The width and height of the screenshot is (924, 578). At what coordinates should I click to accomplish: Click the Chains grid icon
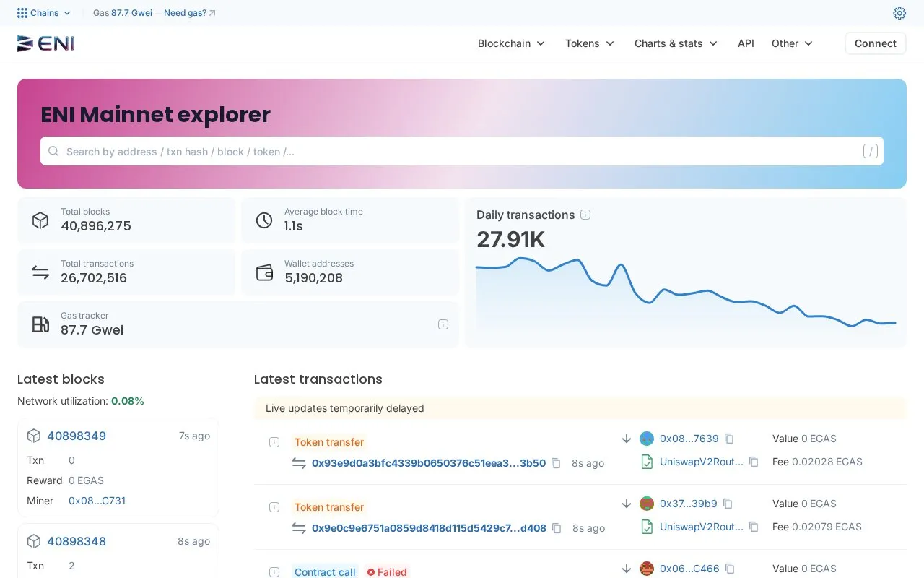[22, 13]
